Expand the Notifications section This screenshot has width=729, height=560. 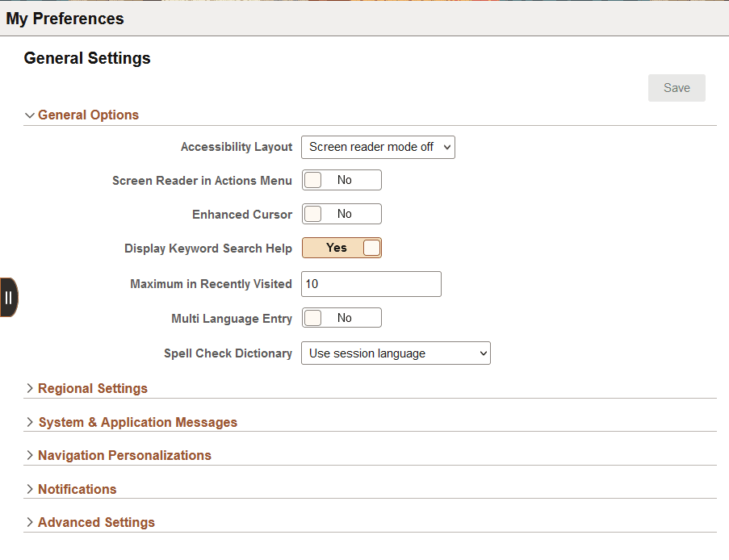[x=77, y=489]
